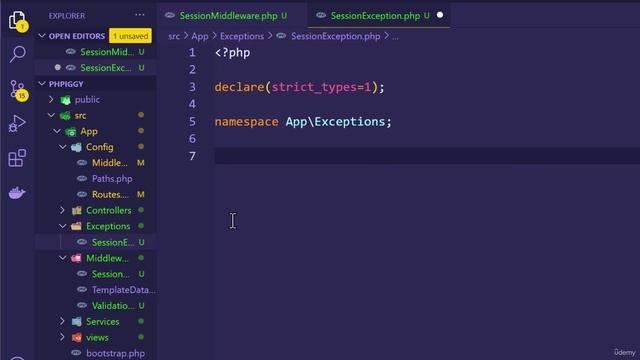Screen dimensions: 640x360
Task: Open the Docker view icon
Action: [17, 192]
